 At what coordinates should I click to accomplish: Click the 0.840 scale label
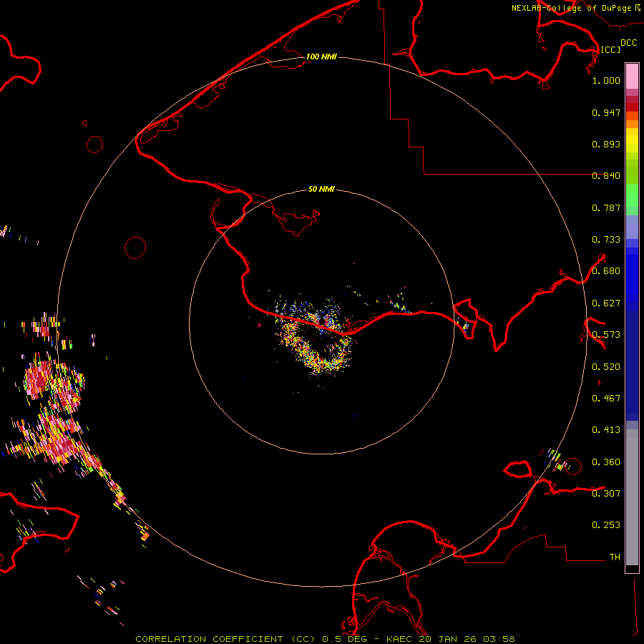coord(605,176)
